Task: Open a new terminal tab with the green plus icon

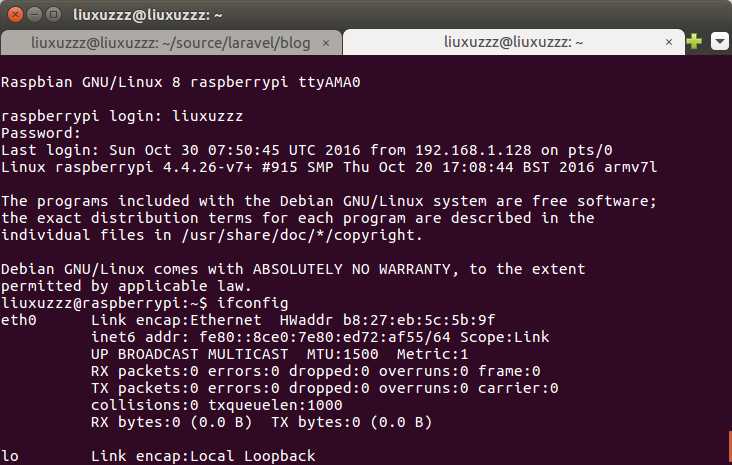Action: pos(694,42)
